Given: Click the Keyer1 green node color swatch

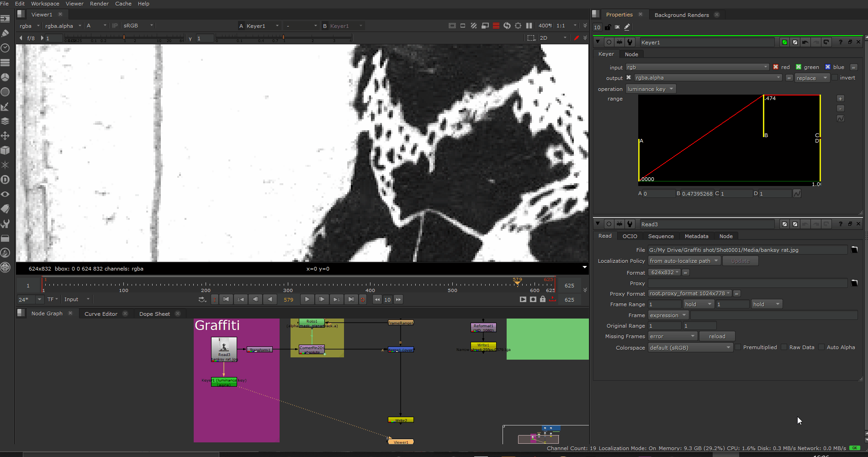Looking at the screenshot, I should (x=784, y=42).
